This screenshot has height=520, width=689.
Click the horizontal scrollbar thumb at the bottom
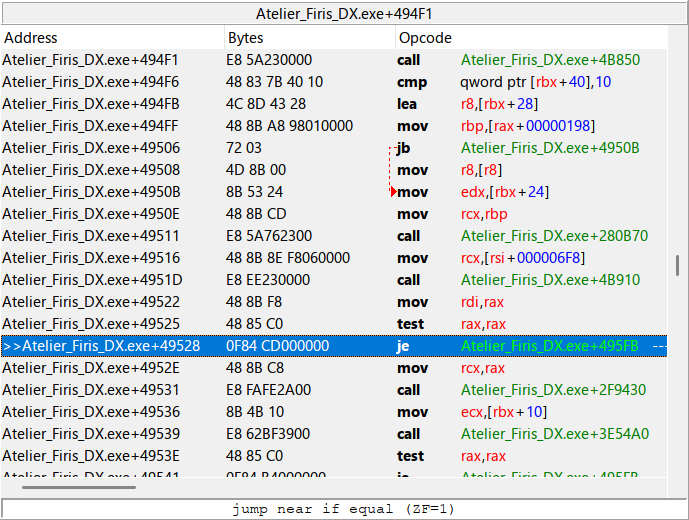coord(79,487)
